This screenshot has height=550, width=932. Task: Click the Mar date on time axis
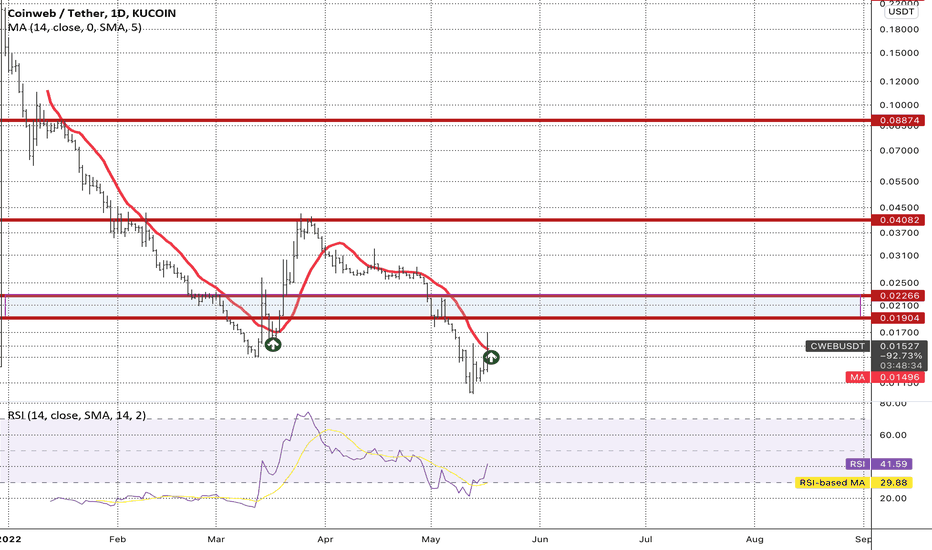tap(216, 539)
